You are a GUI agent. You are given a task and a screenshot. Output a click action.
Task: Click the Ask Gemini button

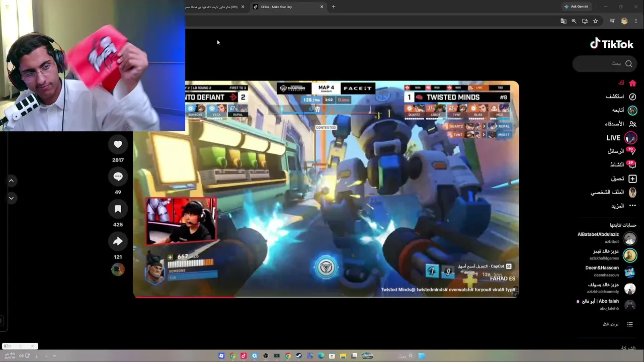577,7
